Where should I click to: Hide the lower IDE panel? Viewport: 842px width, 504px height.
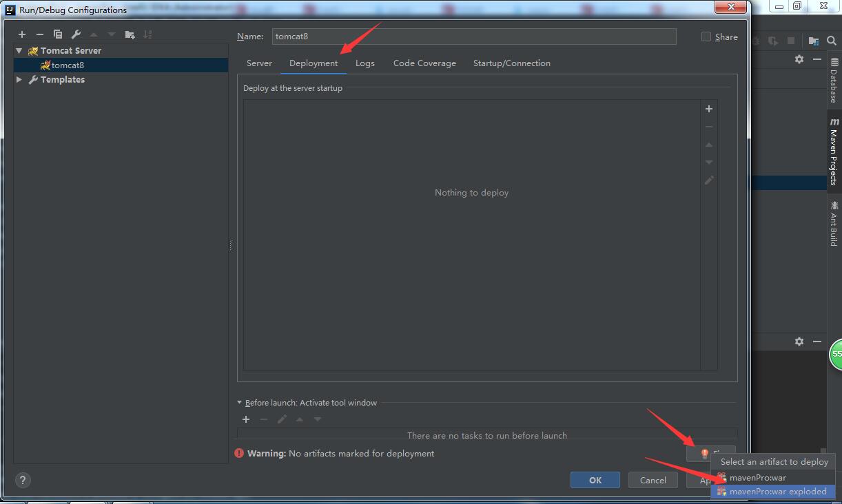point(817,342)
